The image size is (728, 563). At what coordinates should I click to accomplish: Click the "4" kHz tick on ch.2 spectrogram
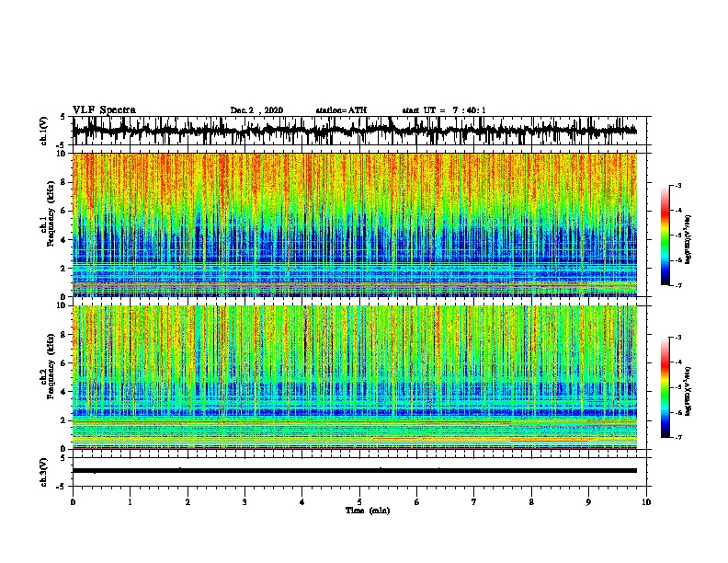pos(64,392)
